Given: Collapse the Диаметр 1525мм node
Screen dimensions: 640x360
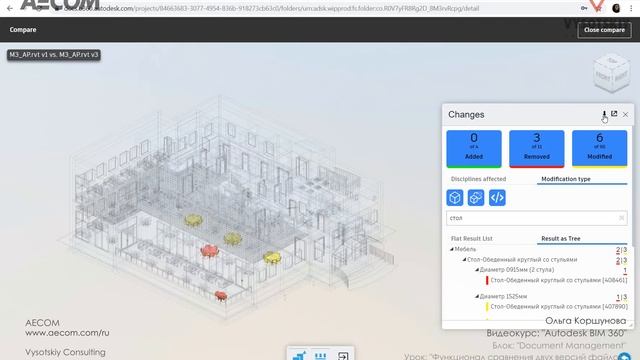Looking at the screenshot, I should tap(477, 296).
